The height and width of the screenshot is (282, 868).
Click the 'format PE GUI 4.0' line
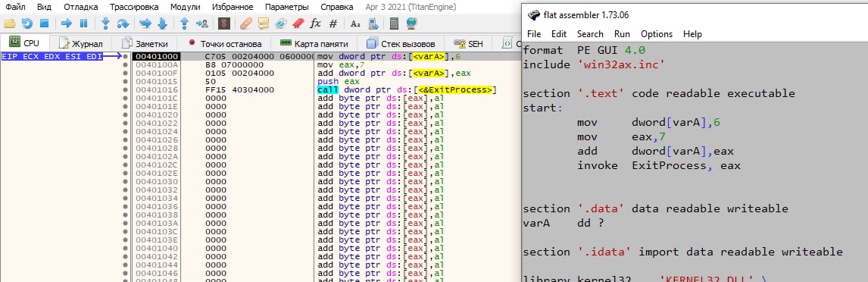coord(584,50)
